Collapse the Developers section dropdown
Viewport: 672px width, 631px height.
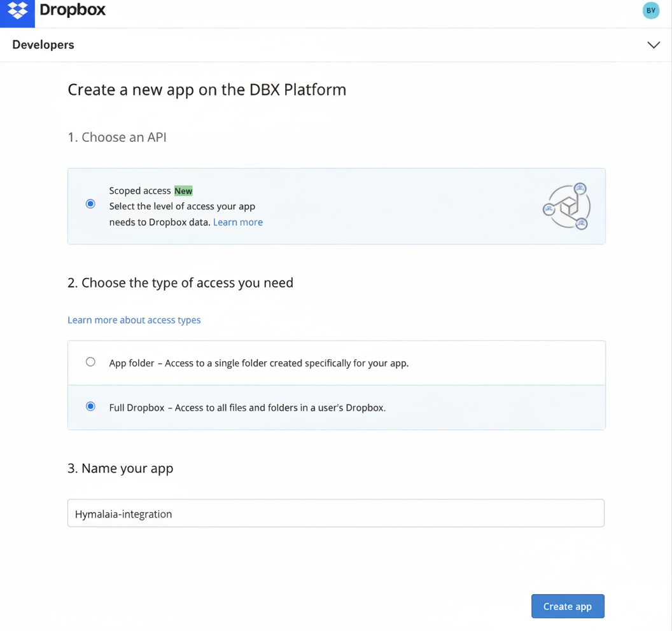pos(654,45)
